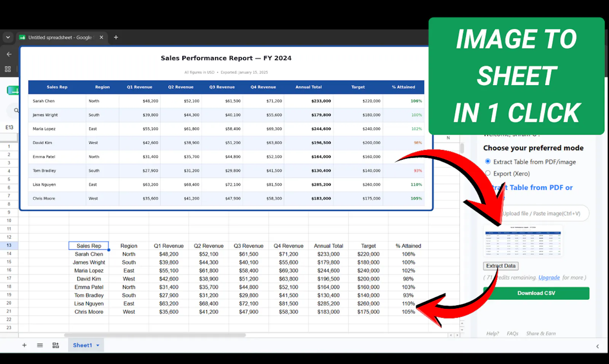Screen dimensions: 609x364
Task: Select Extract Table from PDF/image mode
Action: pyautogui.click(x=488, y=162)
